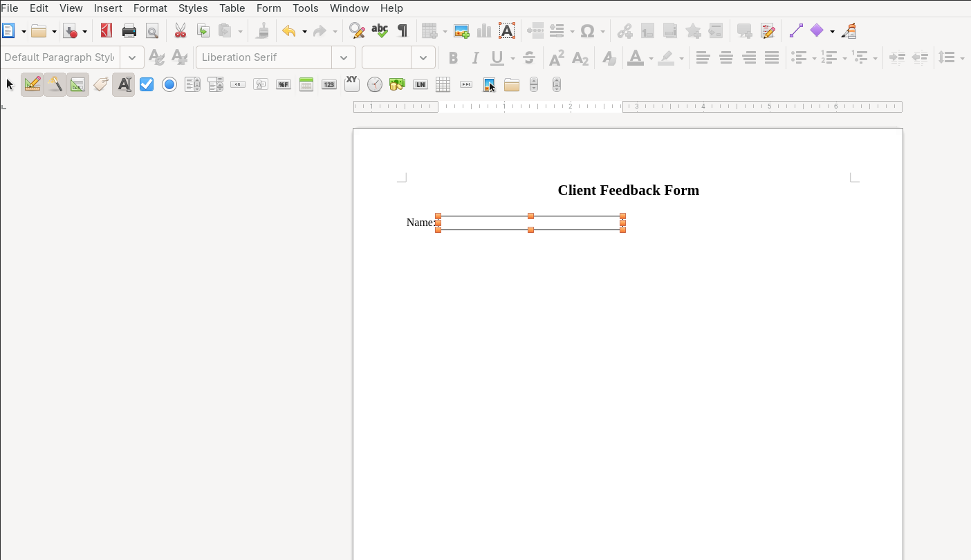Insert an image from toolbar
The height and width of the screenshot is (560, 971).
click(x=461, y=30)
